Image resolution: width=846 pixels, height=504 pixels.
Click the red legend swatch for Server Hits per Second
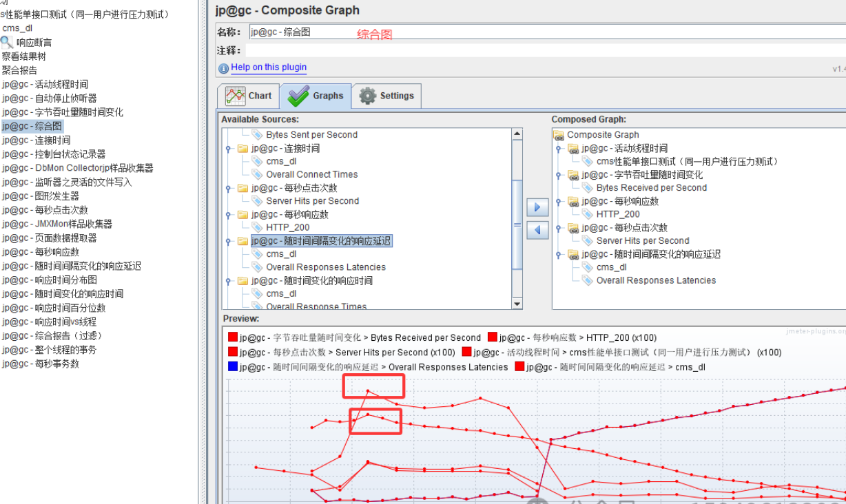(233, 353)
